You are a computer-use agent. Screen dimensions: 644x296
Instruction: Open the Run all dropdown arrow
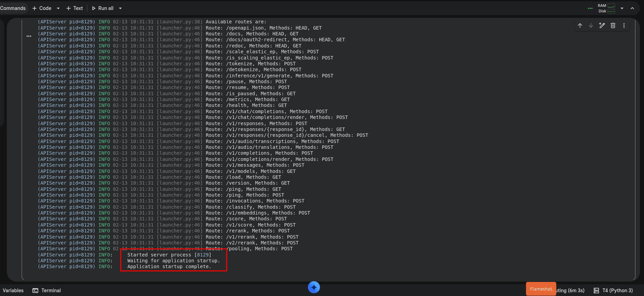(x=120, y=8)
